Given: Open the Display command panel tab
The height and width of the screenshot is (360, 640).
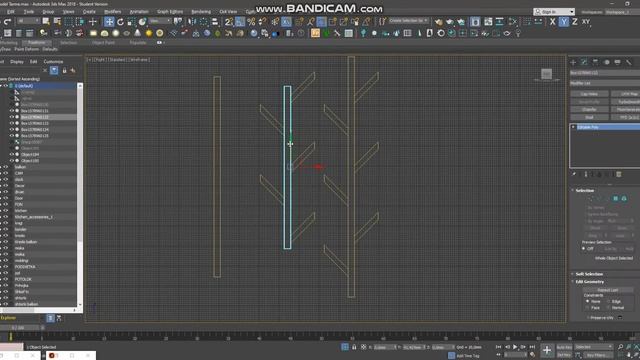Looking at the screenshot, I should 618,62.
